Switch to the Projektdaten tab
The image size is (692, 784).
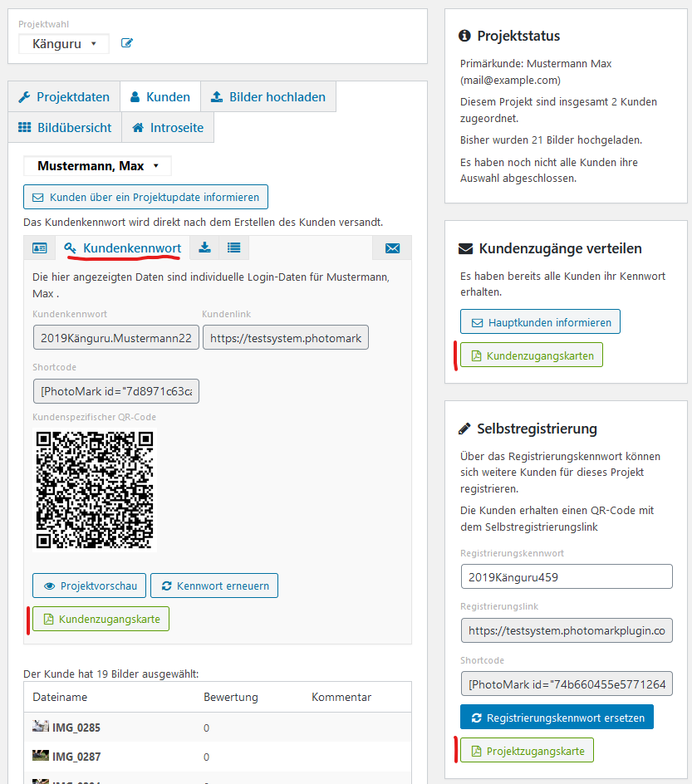coord(64,97)
